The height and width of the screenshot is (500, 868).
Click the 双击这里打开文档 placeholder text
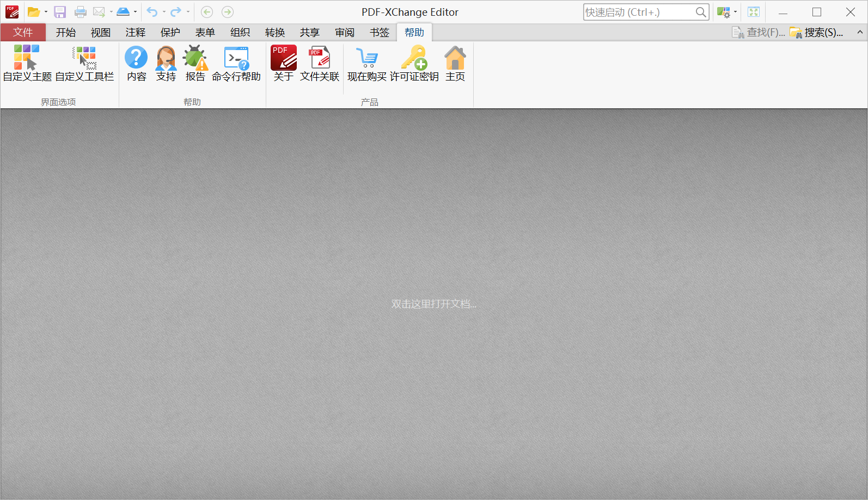pyautogui.click(x=433, y=304)
